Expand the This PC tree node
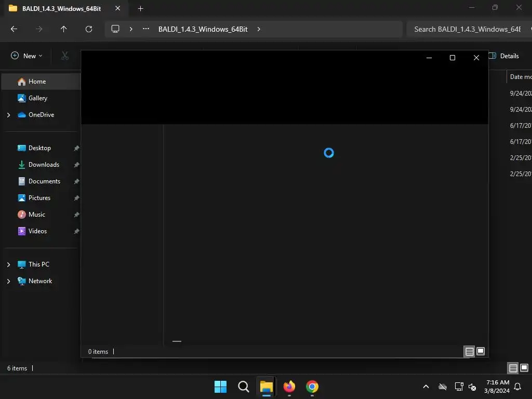 (8, 264)
